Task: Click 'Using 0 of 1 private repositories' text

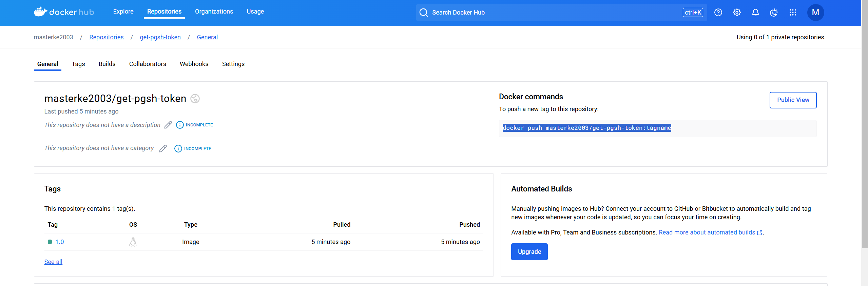Action: 781,37
